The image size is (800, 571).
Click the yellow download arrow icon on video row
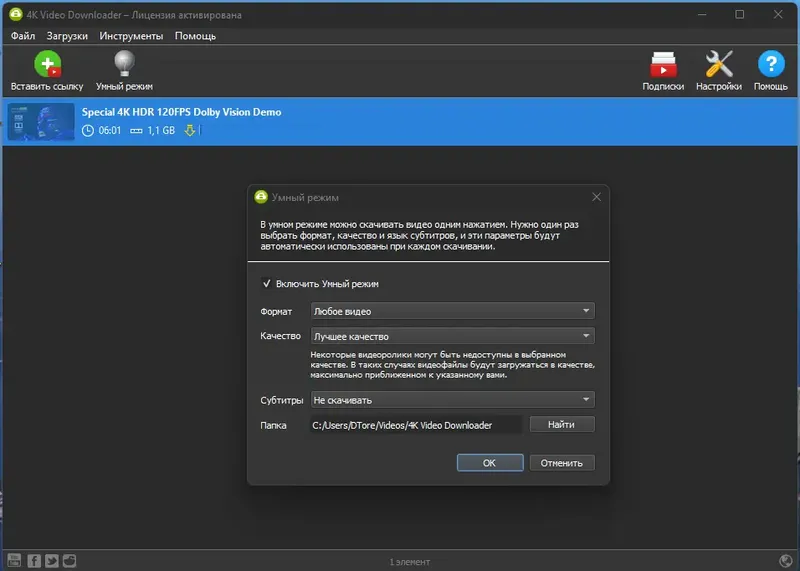(190, 131)
